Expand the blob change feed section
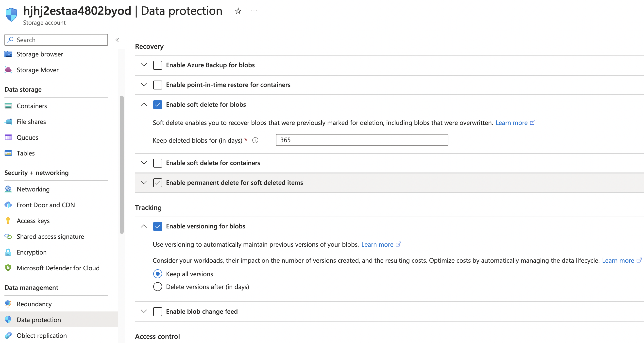The width and height of the screenshot is (644, 343). [x=144, y=311]
